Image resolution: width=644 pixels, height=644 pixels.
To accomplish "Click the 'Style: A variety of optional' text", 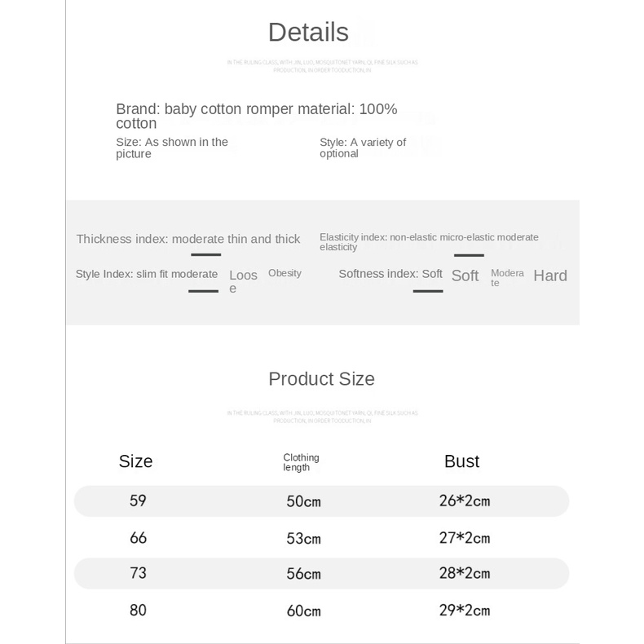I will tap(363, 148).
